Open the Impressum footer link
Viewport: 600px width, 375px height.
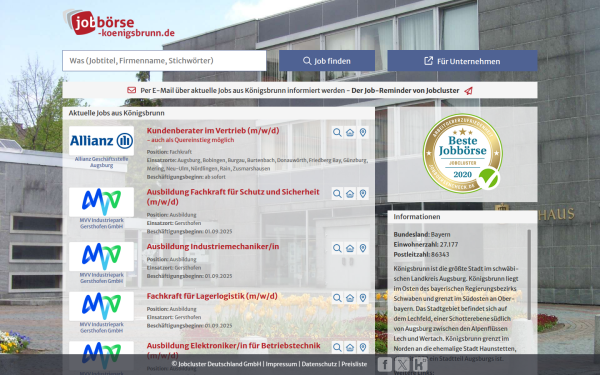click(x=281, y=364)
